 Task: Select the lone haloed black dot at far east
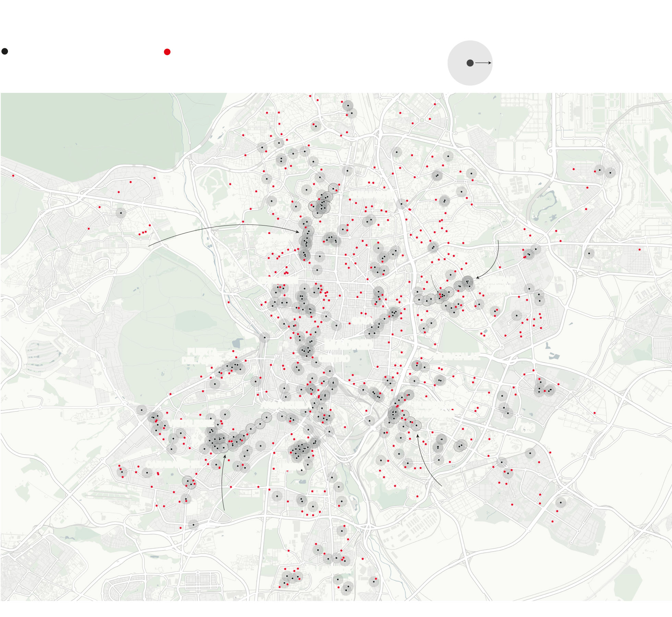[x=589, y=254]
